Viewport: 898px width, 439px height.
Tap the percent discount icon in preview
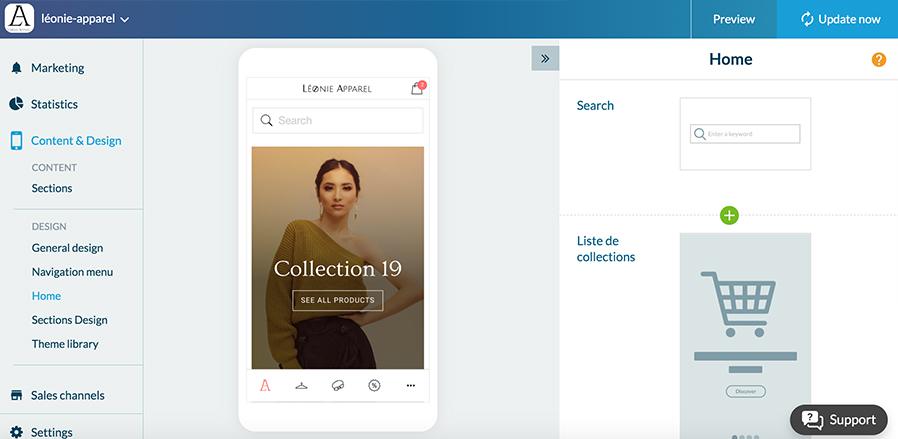374,386
